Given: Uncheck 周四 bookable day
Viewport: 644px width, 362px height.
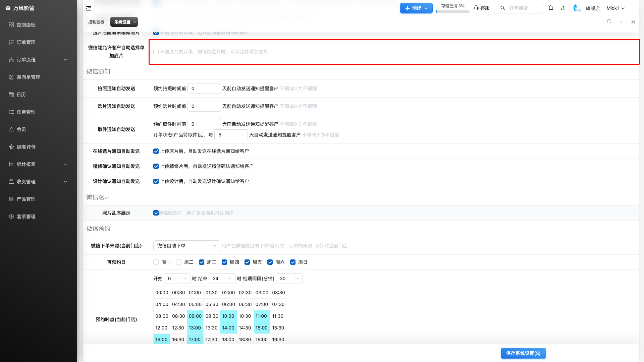Looking at the screenshot, I should (x=224, y=262).
